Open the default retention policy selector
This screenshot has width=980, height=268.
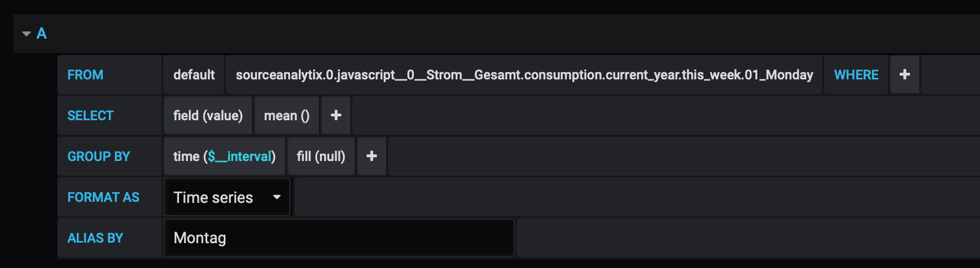194,74
